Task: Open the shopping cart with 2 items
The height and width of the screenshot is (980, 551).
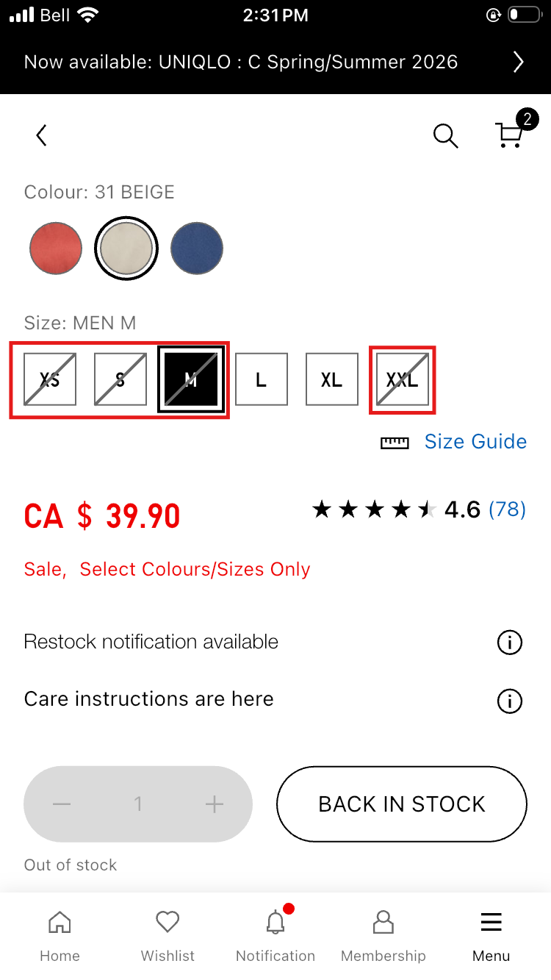Action: (x=509, y=134)
